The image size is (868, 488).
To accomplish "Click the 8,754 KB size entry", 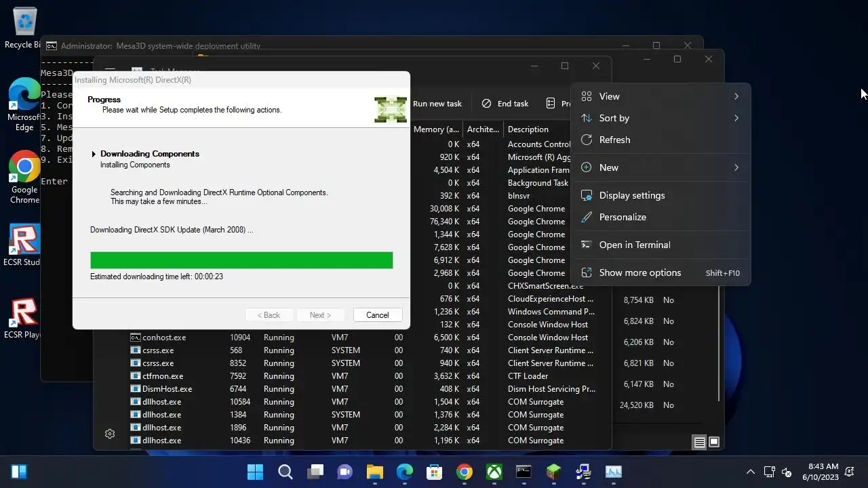I will click(x=639, y=300).
